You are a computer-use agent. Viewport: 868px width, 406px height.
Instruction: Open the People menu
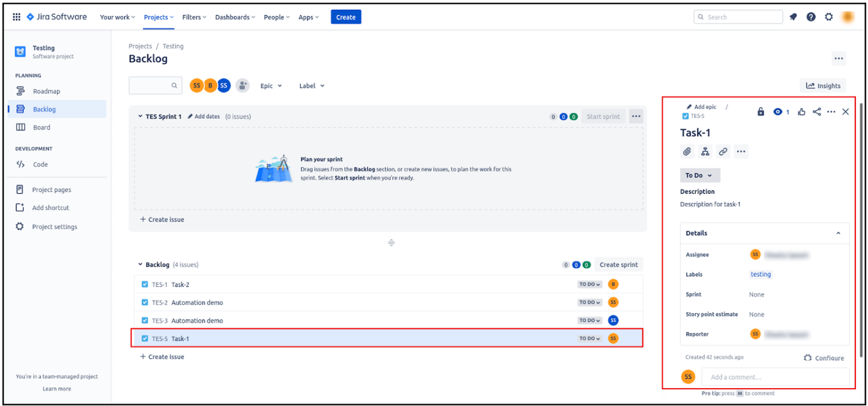pyautogui.click(x=276, y=17)
